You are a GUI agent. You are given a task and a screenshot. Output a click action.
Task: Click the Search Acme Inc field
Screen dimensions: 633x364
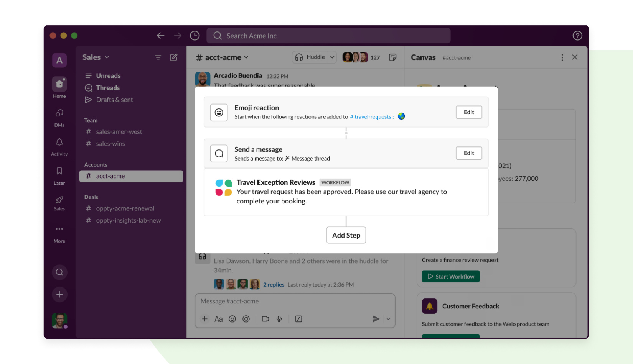pos(328,36)
